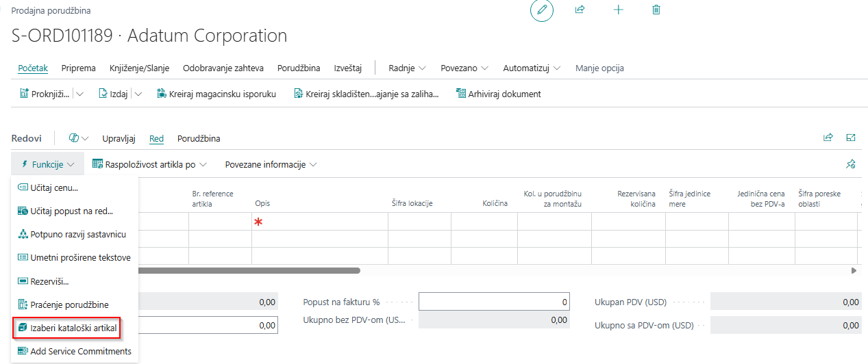Click share icon in Redovi section
Viewport: 868px width, 364px height.
828,138
